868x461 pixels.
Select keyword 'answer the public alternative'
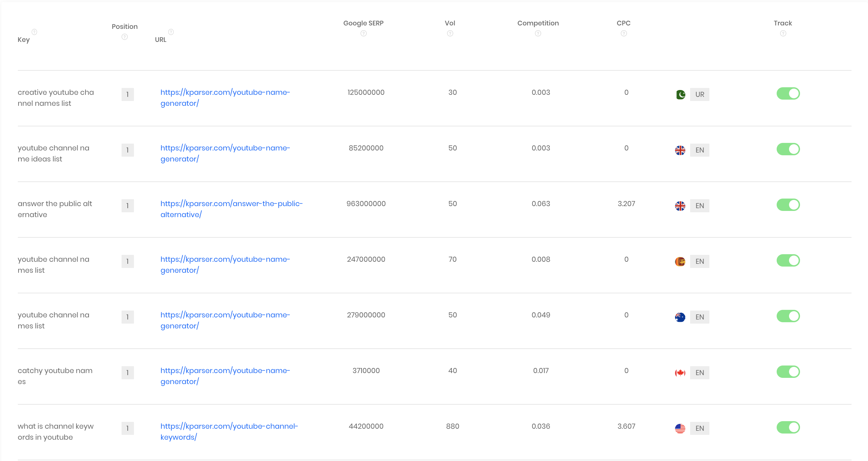(x=55, y=209)
